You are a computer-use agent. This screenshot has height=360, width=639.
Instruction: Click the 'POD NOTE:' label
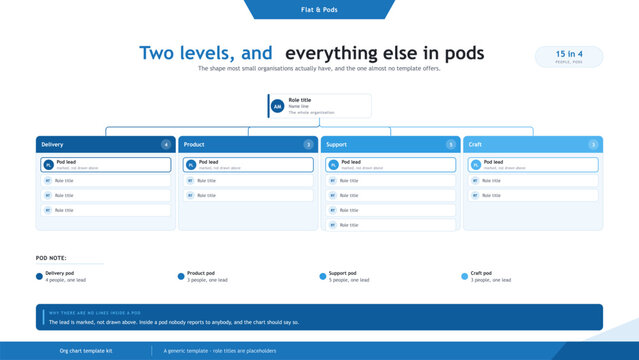pyautogui.click(x=51, y=258)
